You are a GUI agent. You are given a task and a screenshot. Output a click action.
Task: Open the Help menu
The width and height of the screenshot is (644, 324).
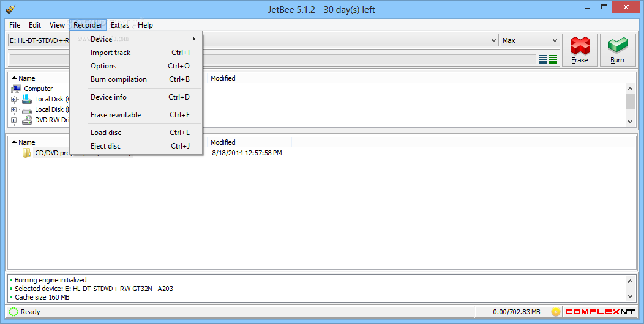point(146,25)
